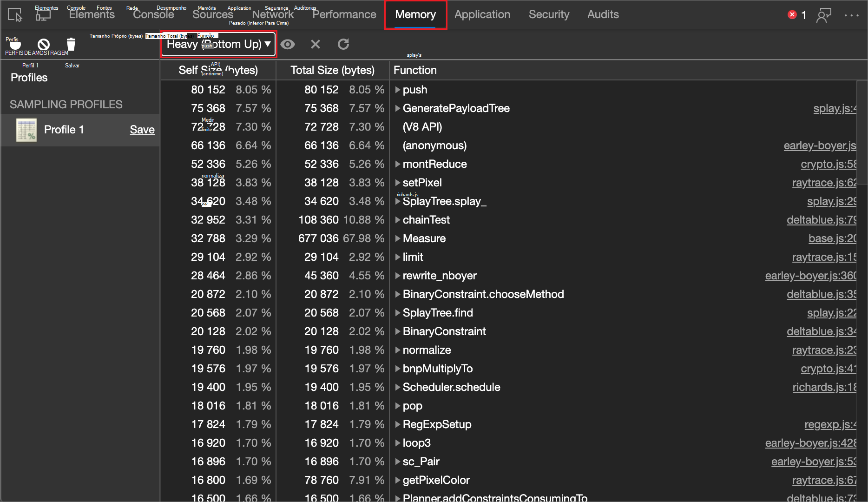Toggle the focus selected function eye icon
This screenshot has width=868, height=502.
(x=288, y=44)
